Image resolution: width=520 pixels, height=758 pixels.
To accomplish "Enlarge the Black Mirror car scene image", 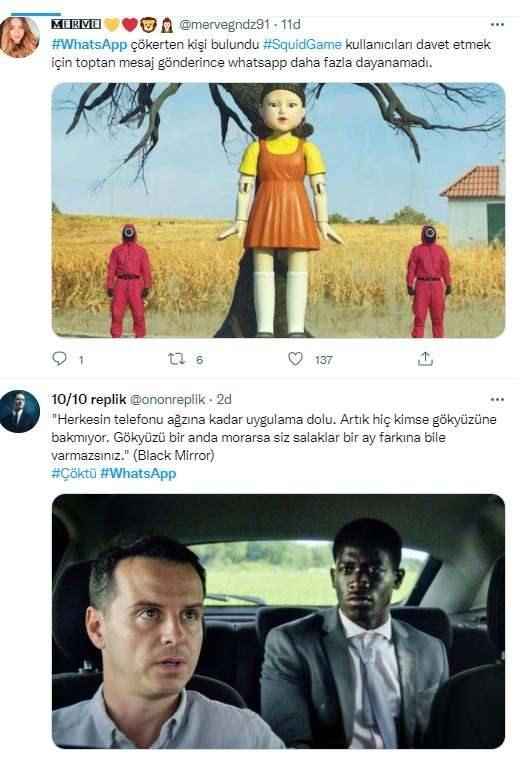I will 278,621.
